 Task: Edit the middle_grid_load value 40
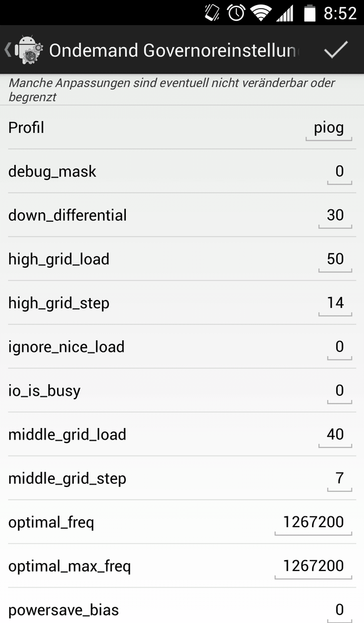[335, 436]
